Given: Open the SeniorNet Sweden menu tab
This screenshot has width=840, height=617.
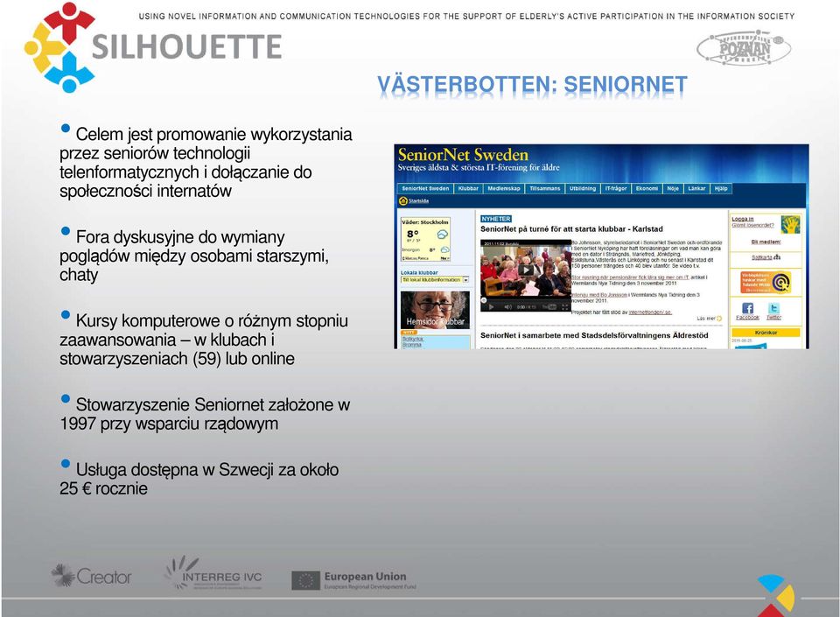Looking at the screenshot, I should (425, 188).
